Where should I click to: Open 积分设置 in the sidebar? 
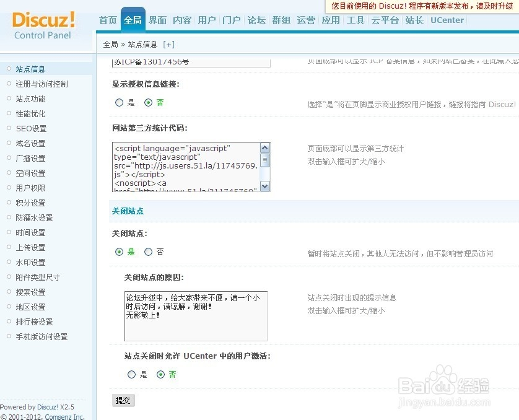pos(30,203)
